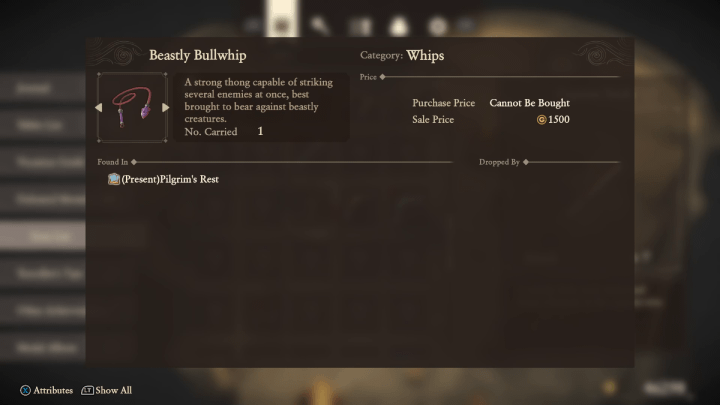Image resolution: width=720 pixels, height=405 pixels.
Task: Click the Beastly Bullwhip item thumbnail
Action: (x=132, y=107)
